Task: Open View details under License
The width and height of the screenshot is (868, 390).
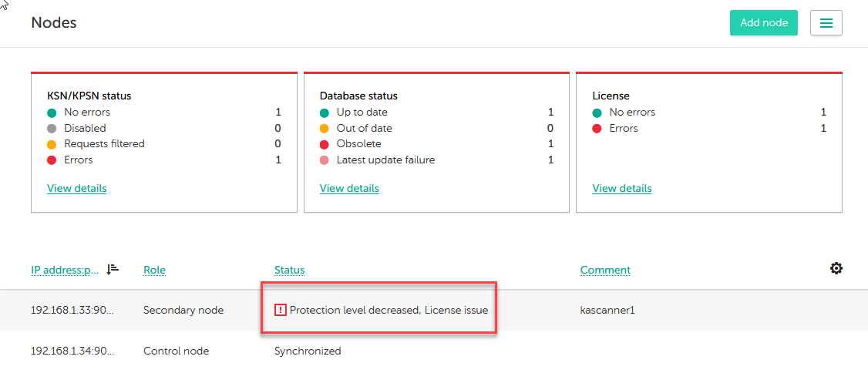Action: pyautogui.click(x=621, y=188)
